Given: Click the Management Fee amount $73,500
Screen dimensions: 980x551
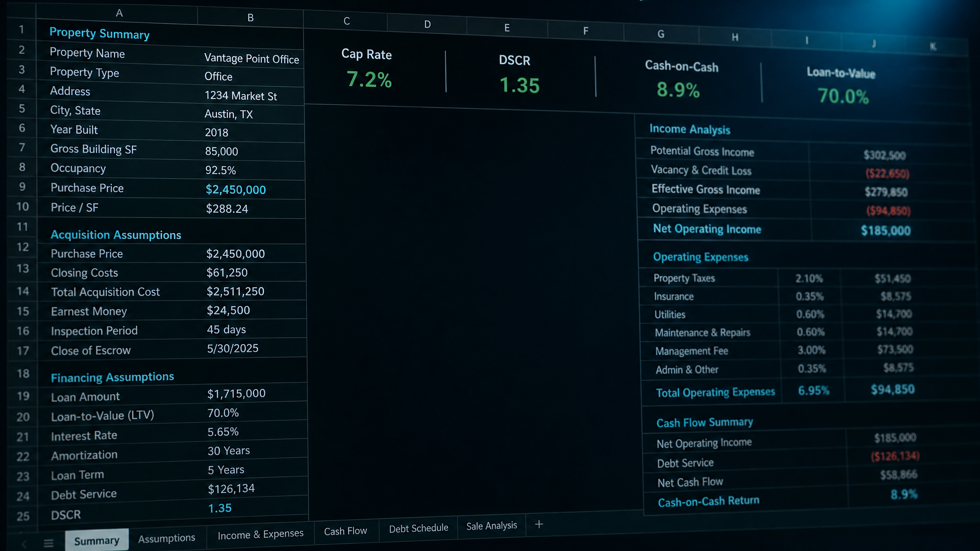Looking at the screenshot, I should pos(895,349).
